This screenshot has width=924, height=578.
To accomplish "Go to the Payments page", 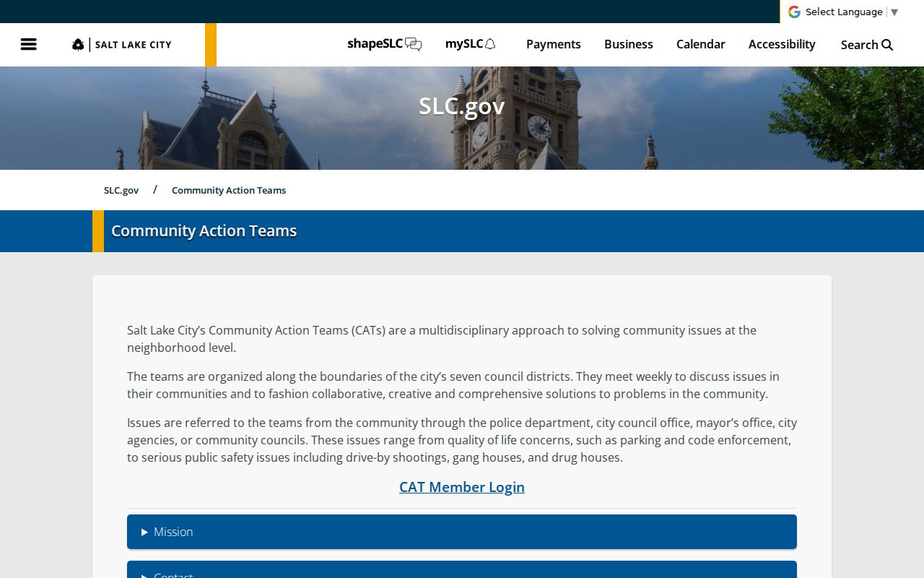I will (x=554, y=44).
